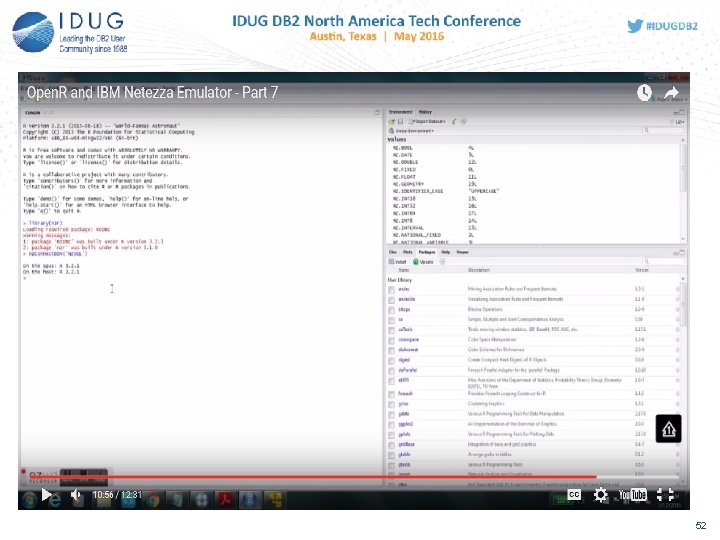
Task: Click the clear console icon at the Console's top right
Action: (377, 112)
